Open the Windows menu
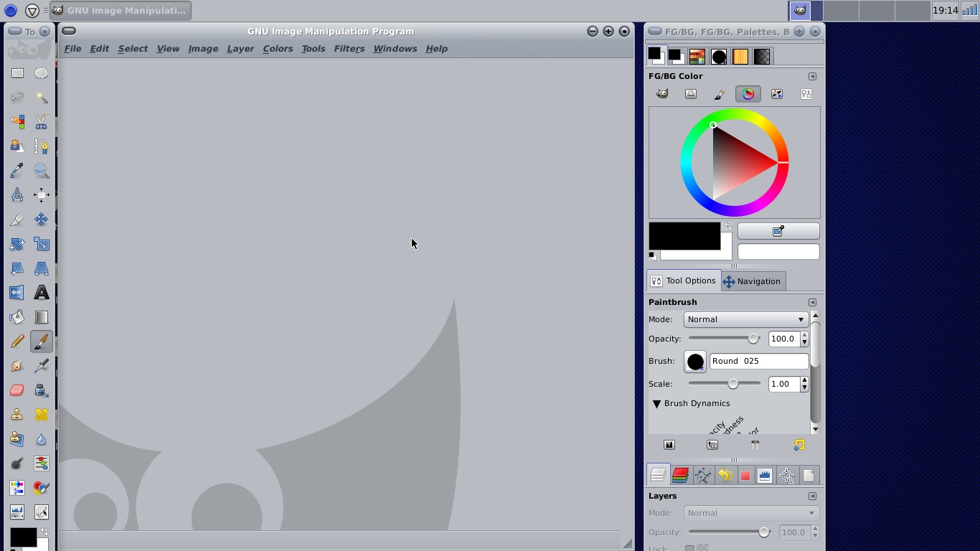Screen dimensions: 980x551 click(395, 49)
